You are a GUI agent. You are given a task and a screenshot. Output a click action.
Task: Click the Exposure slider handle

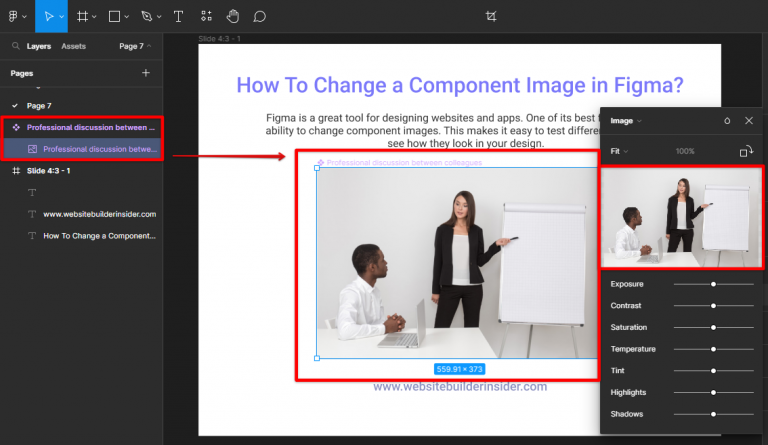[x=713, y=284]
